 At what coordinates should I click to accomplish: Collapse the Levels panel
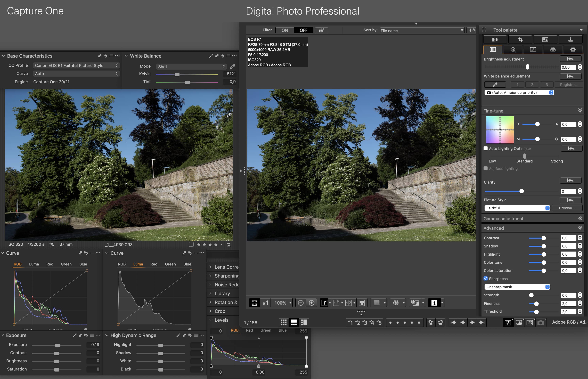pos(211,320)
